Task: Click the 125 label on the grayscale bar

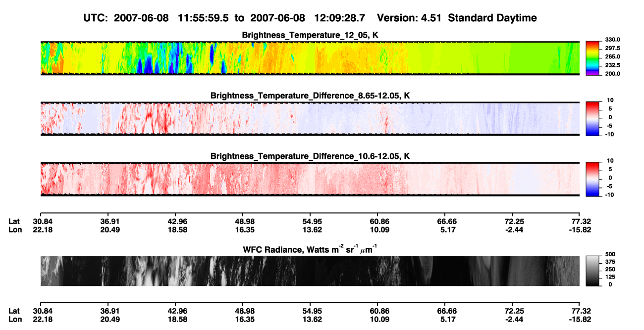Action: tap(610, 277)
